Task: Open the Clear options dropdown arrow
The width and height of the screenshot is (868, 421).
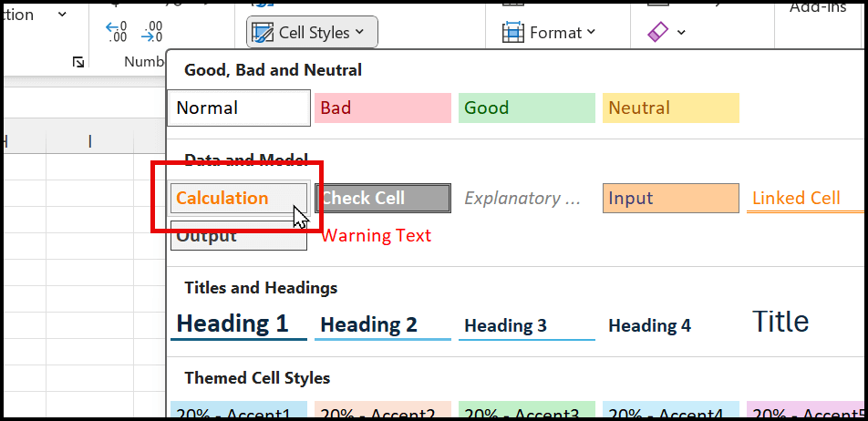Action: [x=681, y=32]
